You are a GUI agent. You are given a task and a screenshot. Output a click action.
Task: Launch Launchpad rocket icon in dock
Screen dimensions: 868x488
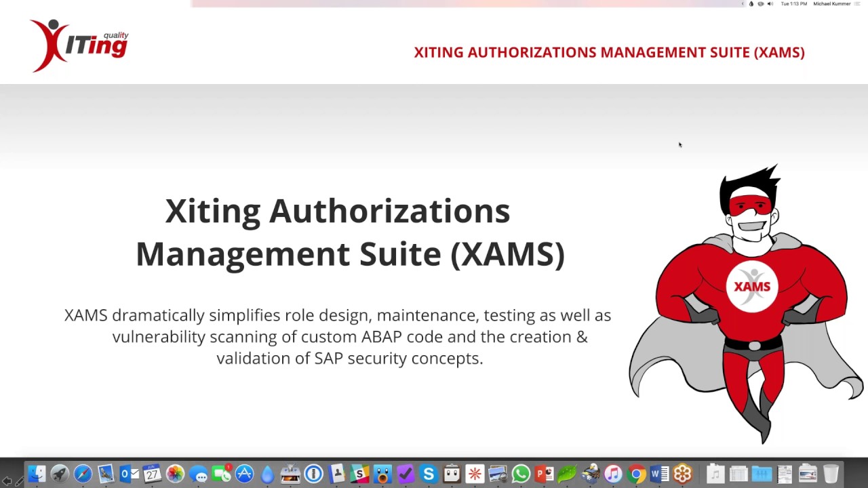pyautogui.click(x=60, y=474)
